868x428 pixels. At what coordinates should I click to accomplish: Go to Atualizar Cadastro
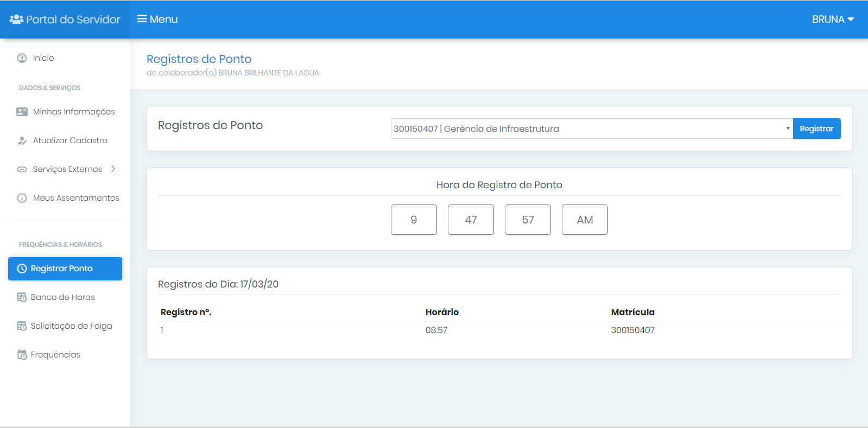click(65, 140)
